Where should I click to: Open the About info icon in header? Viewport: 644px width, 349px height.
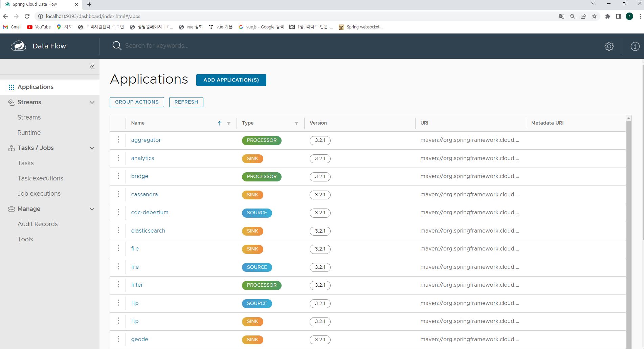(x=635, y=46)
